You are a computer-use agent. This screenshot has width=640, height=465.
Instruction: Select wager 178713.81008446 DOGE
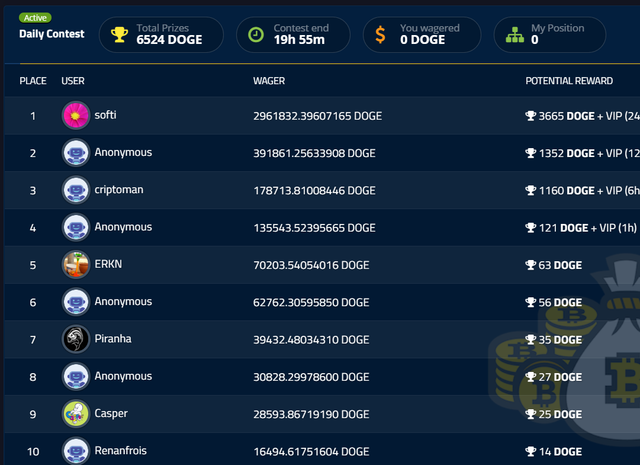point(314,191)
